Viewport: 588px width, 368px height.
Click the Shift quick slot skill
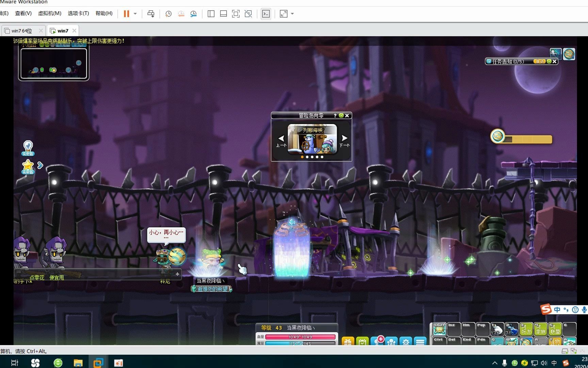pyautogui.click(x=439, y=329)
